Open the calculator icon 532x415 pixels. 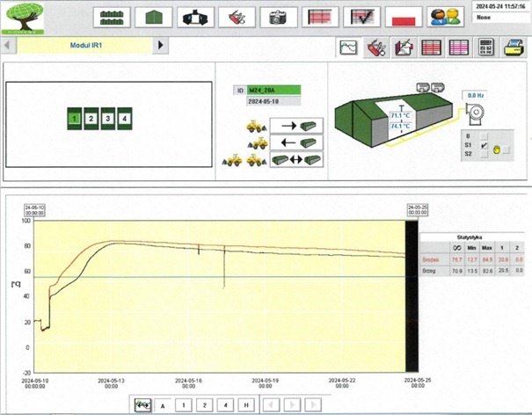tap(485, 49)
